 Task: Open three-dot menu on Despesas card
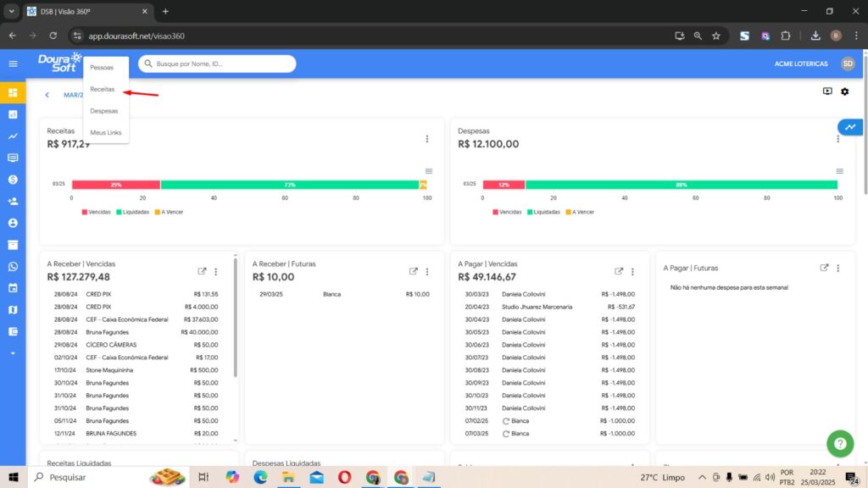[837, 139]
